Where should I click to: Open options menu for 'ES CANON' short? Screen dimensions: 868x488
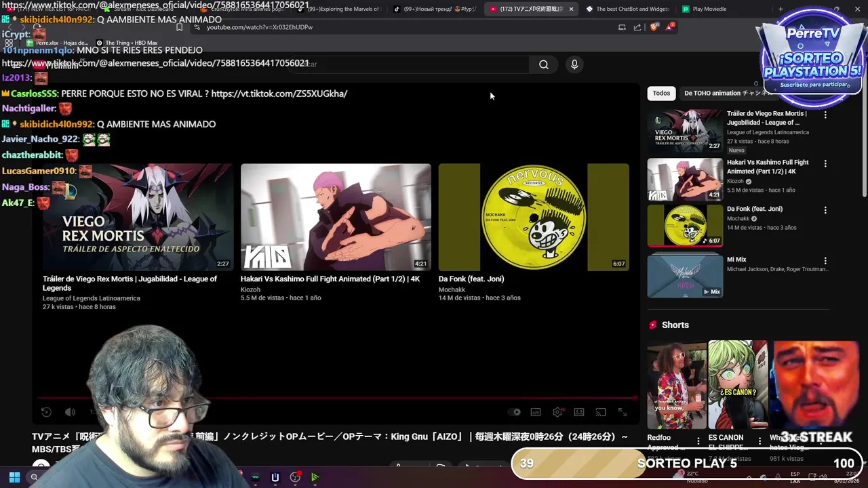click(759, 441)
